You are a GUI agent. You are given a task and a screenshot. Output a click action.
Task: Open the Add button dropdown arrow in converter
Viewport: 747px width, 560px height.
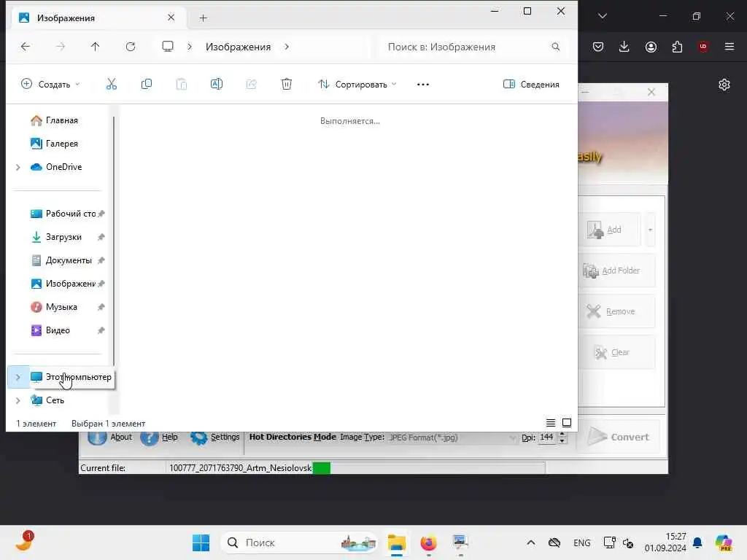(x=650, y=230)
